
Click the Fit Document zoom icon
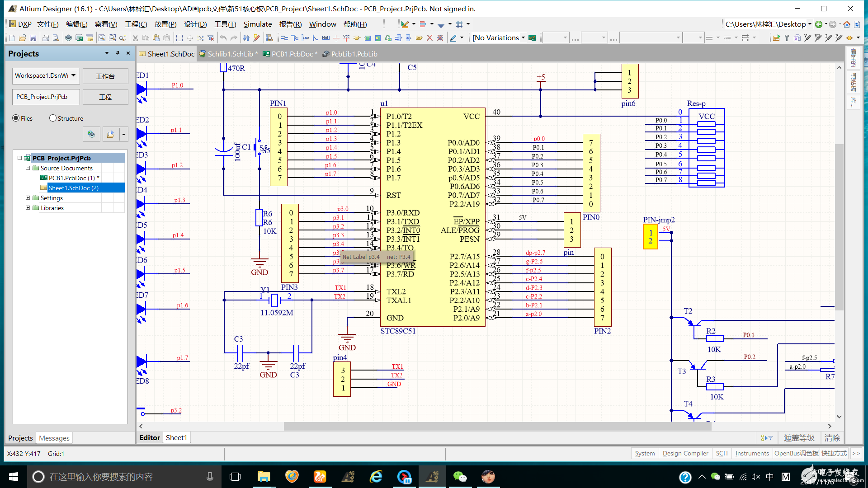102,38
